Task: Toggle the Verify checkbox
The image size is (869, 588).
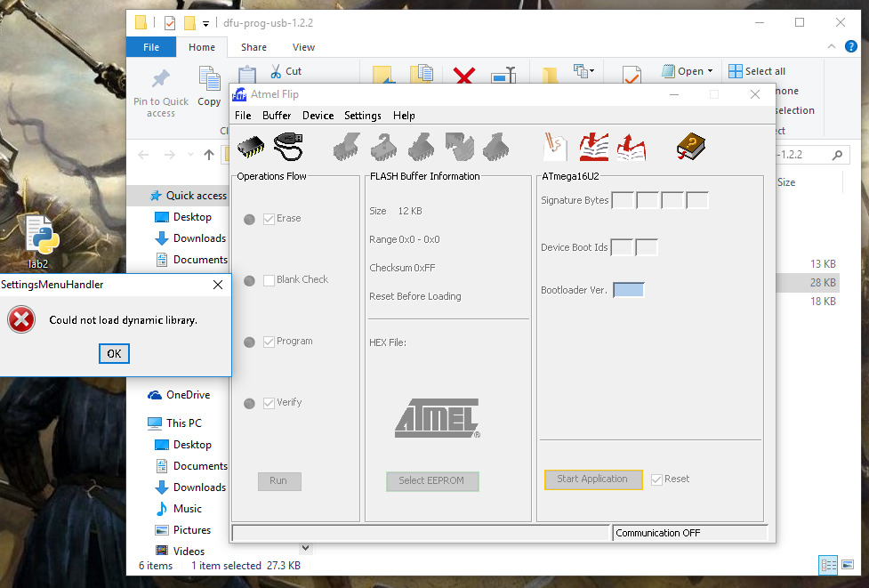Action: 269,403
